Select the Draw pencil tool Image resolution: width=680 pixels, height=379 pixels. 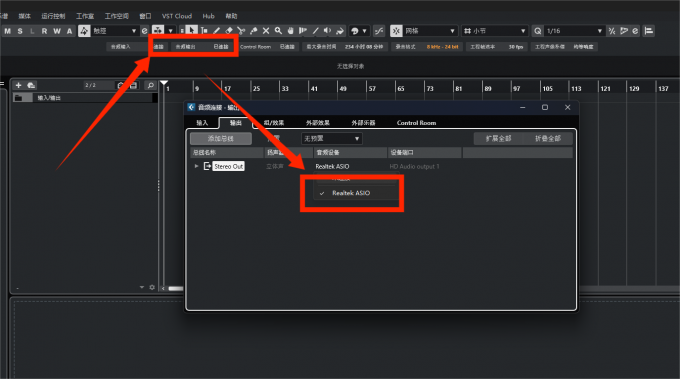point(216,31)
